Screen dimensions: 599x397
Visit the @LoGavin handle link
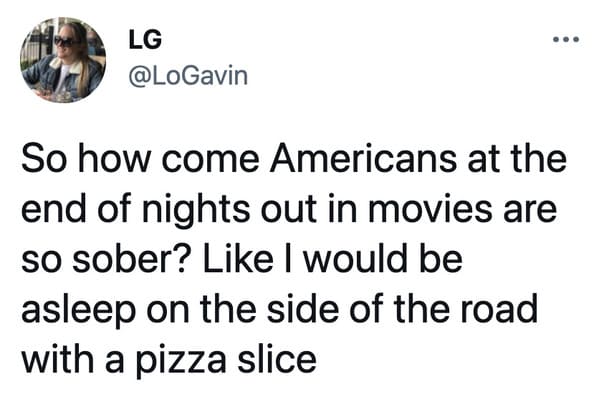coord(188,76)
